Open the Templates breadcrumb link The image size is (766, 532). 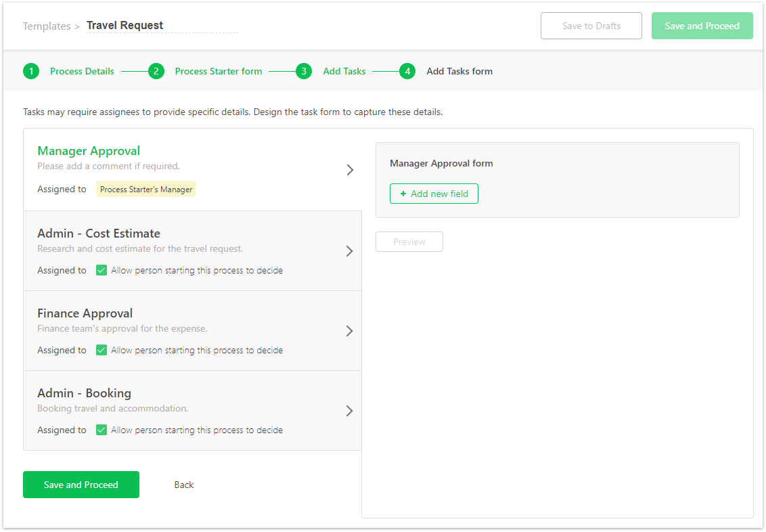click(47, 26)
